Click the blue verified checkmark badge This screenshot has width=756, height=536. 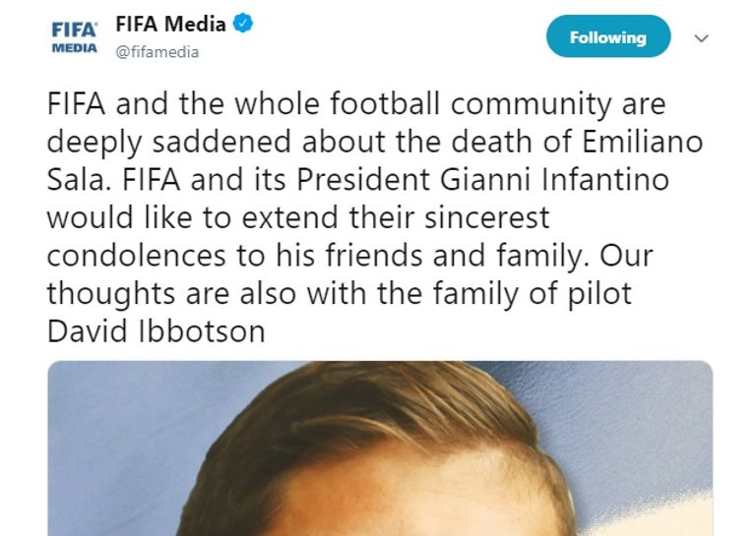(x=244, y=24)
